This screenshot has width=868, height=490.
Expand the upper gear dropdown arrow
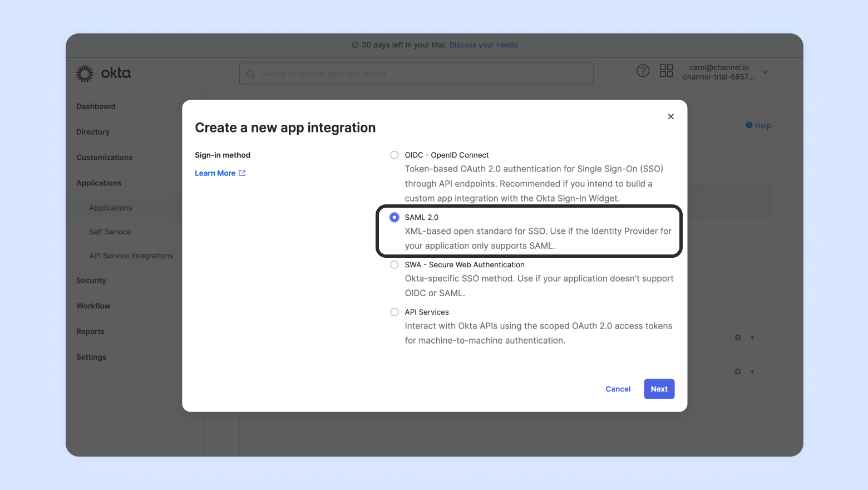(x=752, y=338)
